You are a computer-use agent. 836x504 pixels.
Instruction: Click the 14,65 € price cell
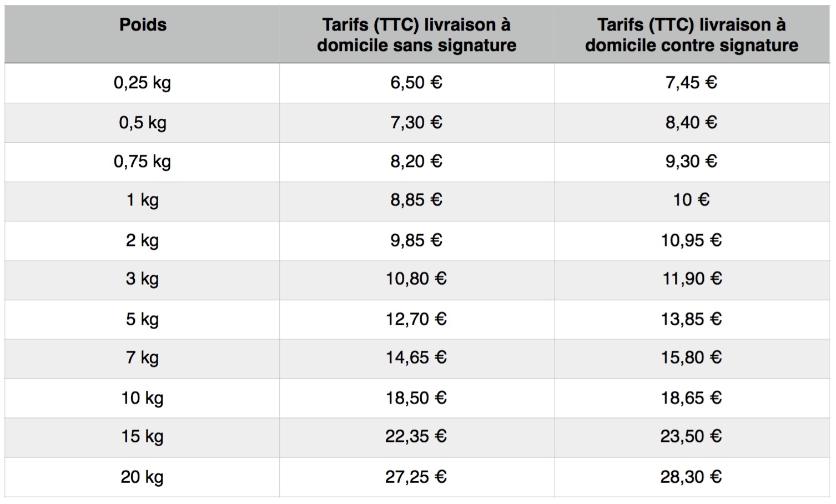[416, 357]
